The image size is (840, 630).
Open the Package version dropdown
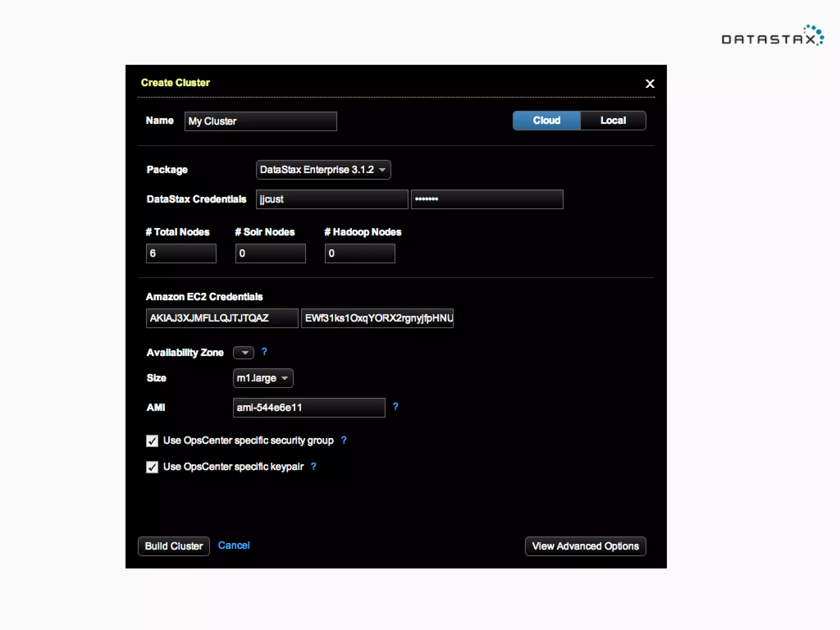click(x=323, y=170)
